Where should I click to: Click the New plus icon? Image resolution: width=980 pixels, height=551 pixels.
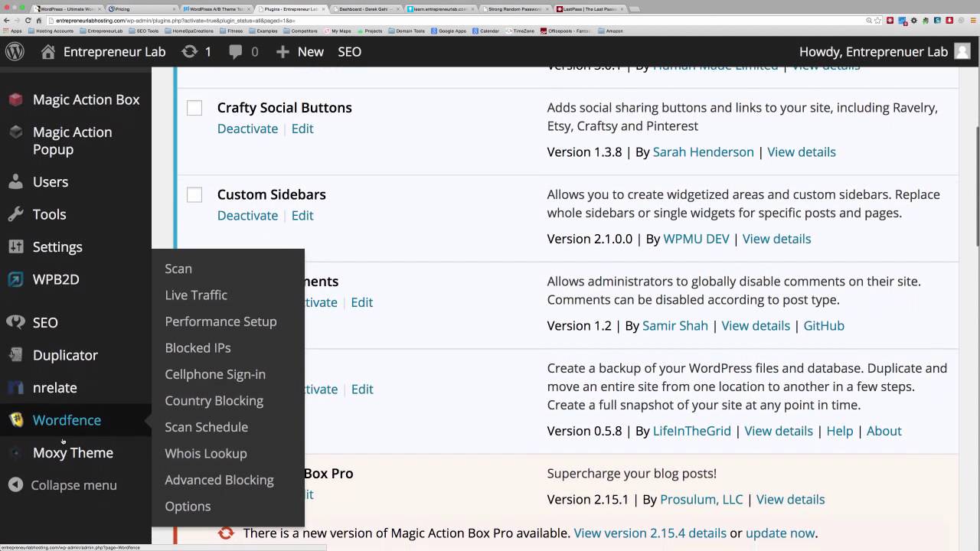(283, 51)
